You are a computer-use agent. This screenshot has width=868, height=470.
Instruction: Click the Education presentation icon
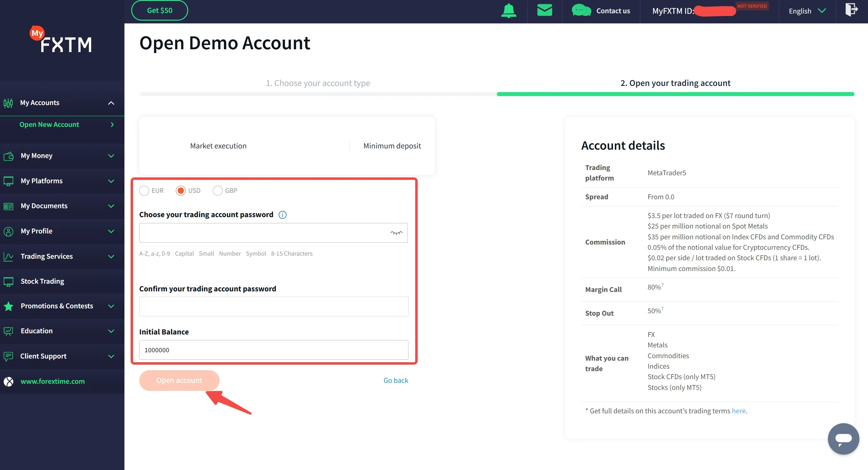[8, 331]
